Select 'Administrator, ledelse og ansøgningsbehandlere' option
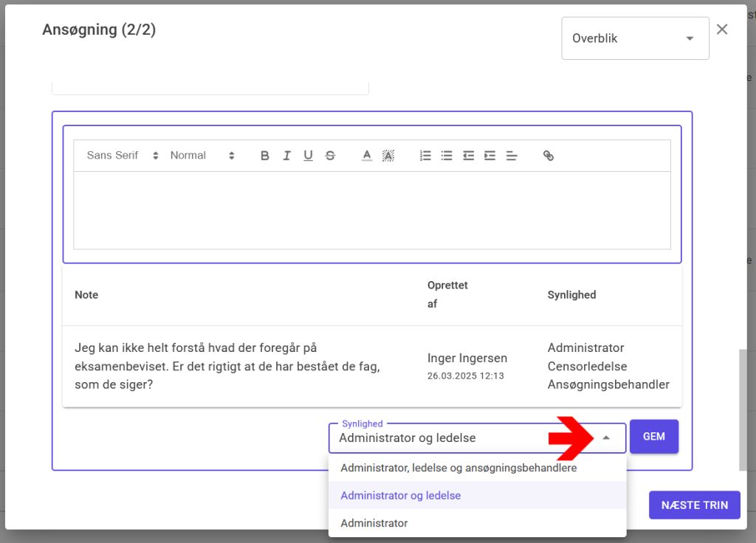 [458, 468]
